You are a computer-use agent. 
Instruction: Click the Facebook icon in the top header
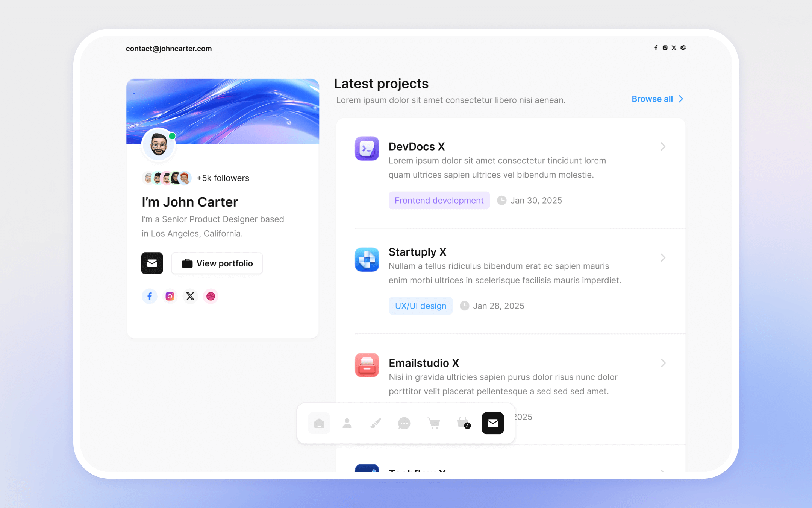tap(656, 48)
